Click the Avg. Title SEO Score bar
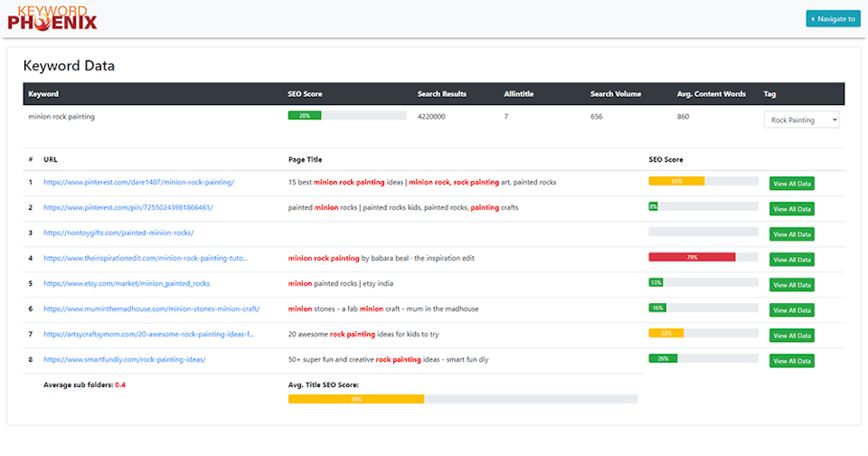 [462, 398]
